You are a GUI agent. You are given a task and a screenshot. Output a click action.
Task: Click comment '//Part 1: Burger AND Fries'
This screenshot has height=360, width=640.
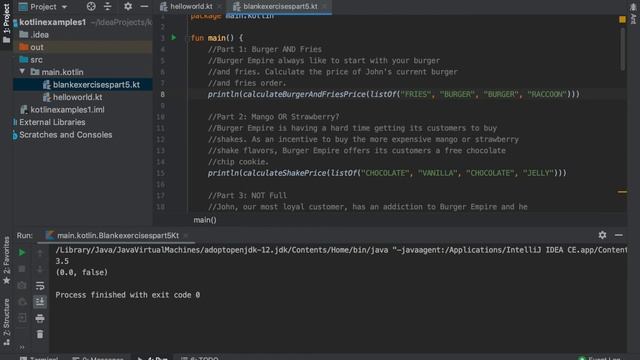coord(265,49)
